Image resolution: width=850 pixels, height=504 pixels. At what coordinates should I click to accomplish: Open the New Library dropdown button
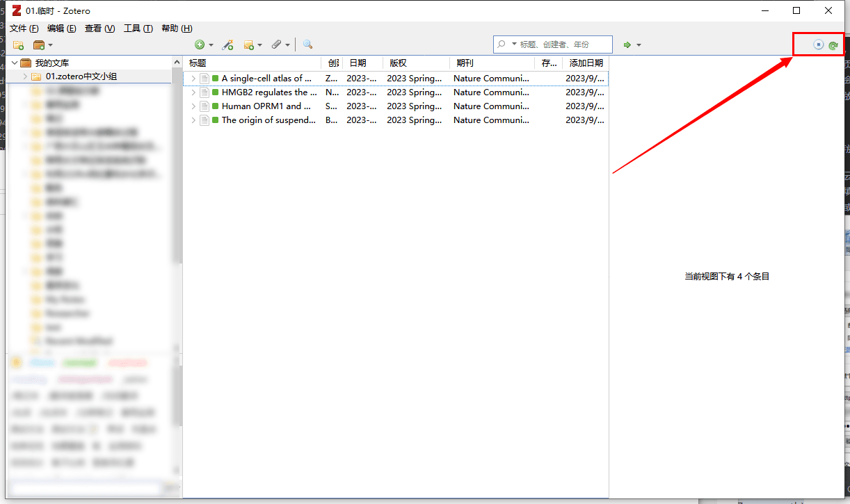[43, 45]
